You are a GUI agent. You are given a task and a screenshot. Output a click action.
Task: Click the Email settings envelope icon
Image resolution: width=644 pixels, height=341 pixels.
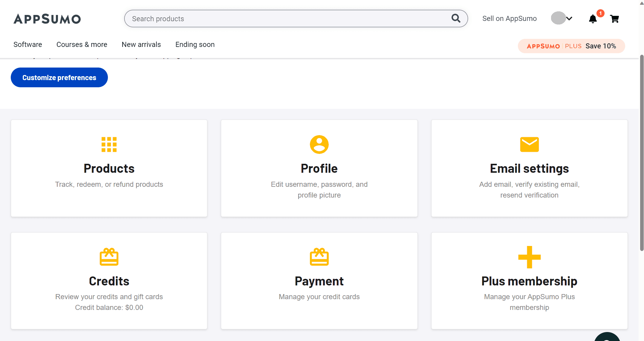pos(529,145)
